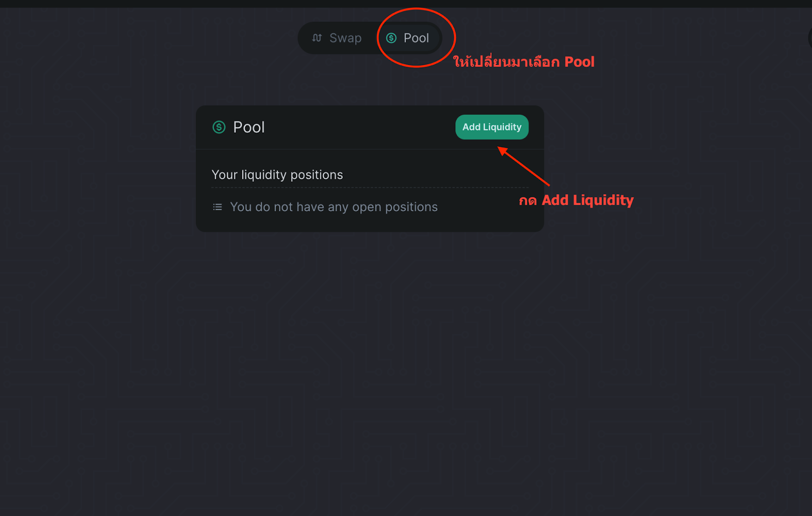Click the Thai word กด in red annotation
The height and width of the screenshot is (516, 812).
click(528, 201)
